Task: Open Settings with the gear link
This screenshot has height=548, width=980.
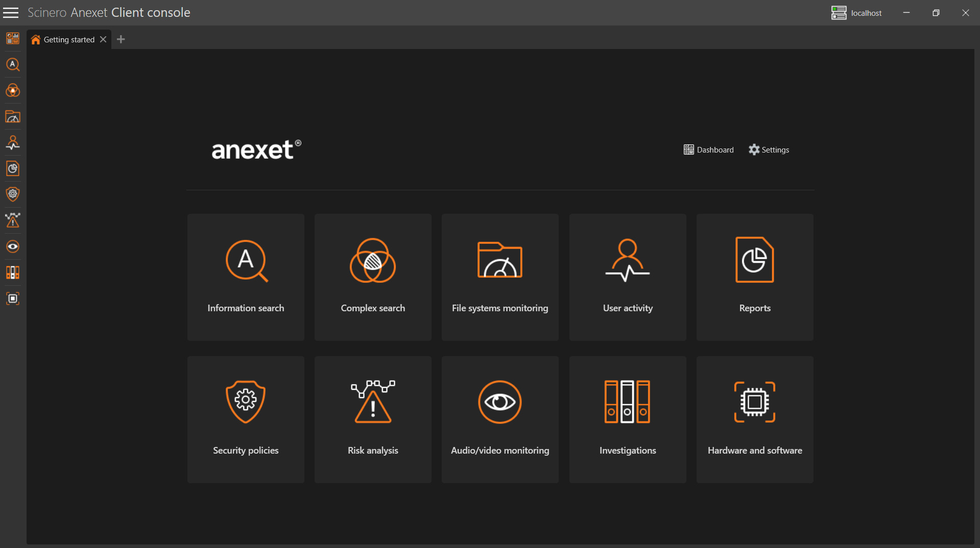Action: click(x=769, y=150)
